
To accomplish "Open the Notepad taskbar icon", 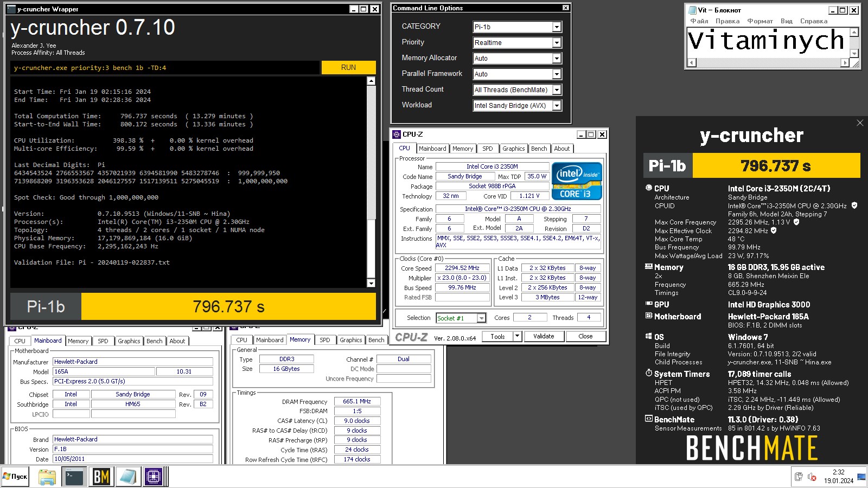I will tap(127, 477).
